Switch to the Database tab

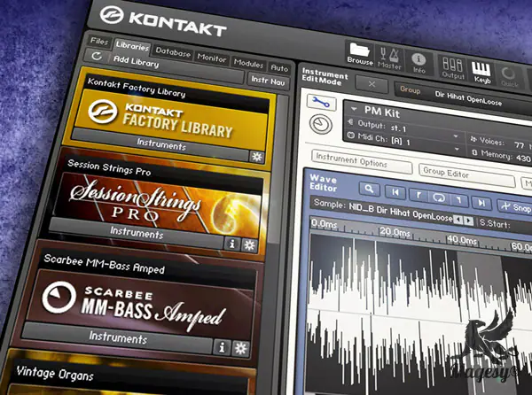point(173,52)
